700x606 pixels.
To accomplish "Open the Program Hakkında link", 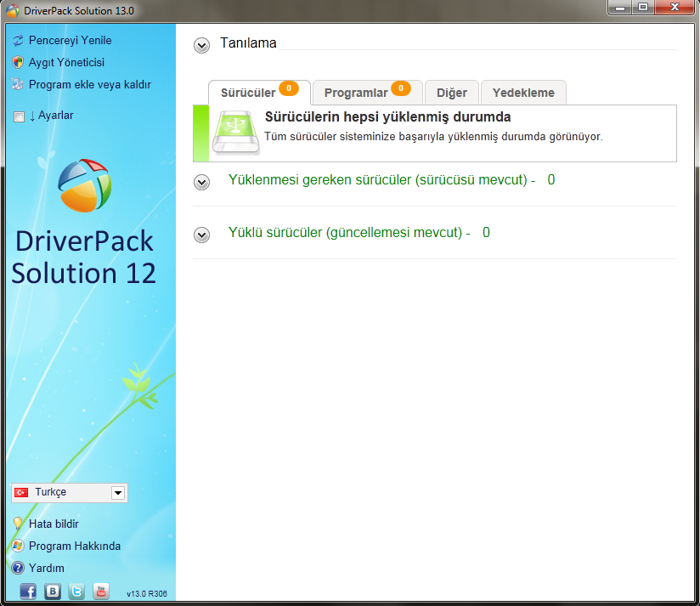I will point(75,546).
